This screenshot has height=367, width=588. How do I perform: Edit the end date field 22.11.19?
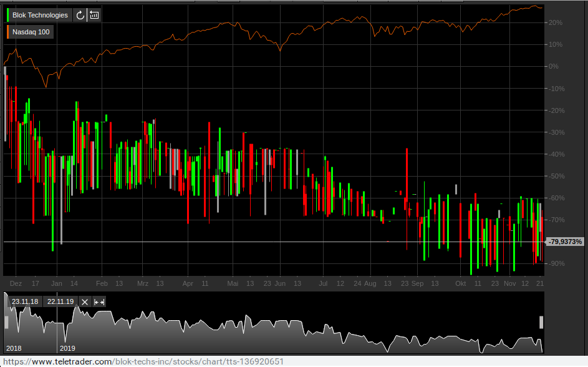(x=60, y=301)
